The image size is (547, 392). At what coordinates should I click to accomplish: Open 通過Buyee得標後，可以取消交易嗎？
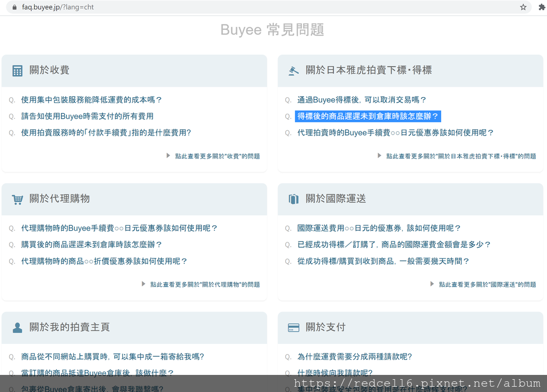tap(362, 100)
